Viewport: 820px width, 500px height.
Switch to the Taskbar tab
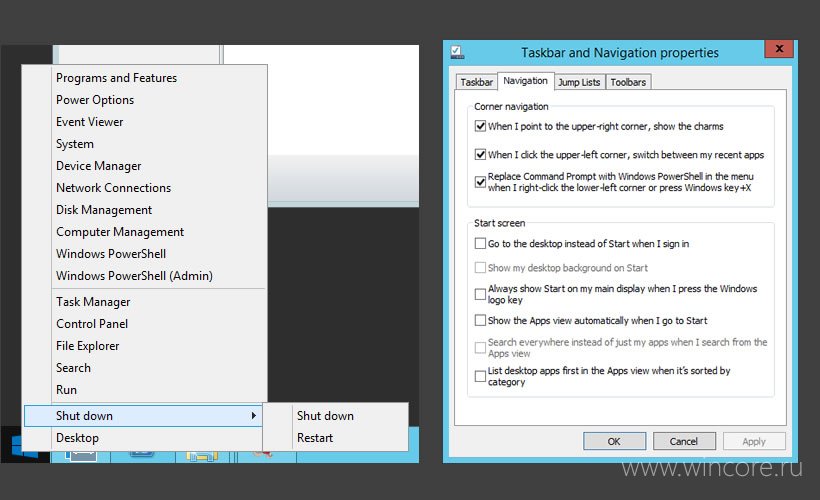click(x=476, y=82)
